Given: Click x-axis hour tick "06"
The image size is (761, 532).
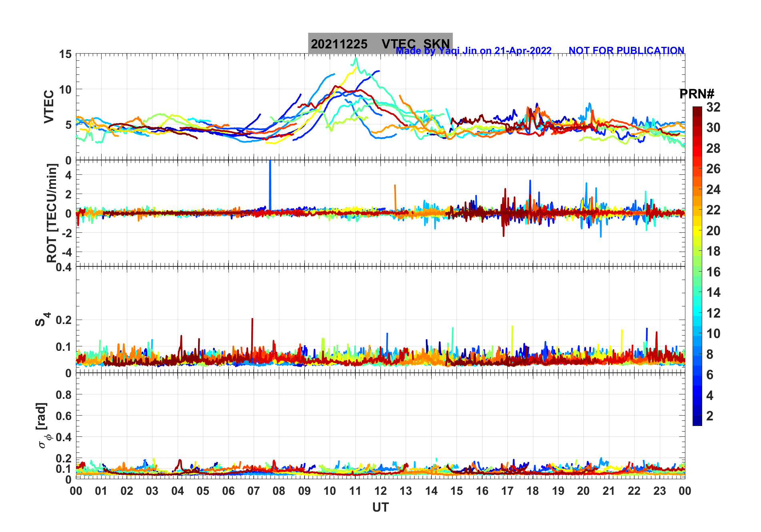Looking at the screenshot, I should pyautogui.click(x=228, y=491).
